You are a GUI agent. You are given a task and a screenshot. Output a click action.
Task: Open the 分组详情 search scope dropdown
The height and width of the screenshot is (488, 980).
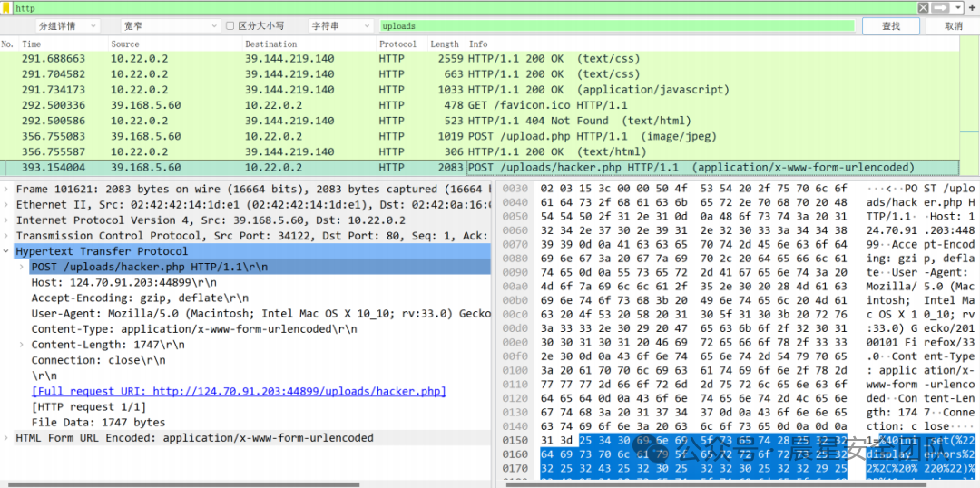tap(69, 26)
